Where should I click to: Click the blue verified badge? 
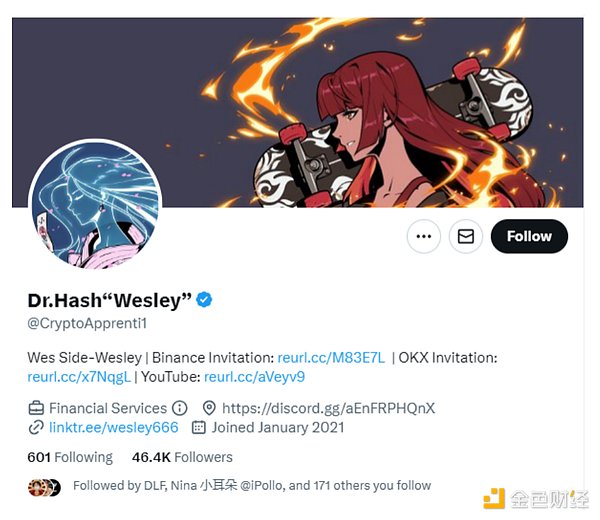point(204,300)
